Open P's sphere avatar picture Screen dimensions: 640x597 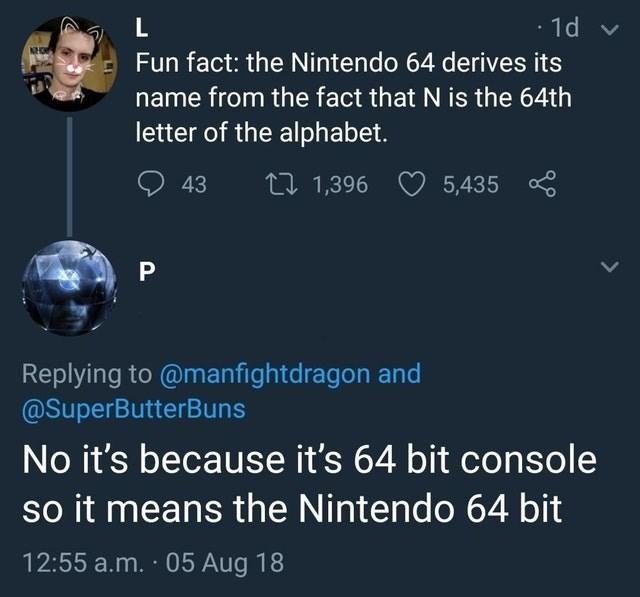pyautogui.click(x=69, y=292)
